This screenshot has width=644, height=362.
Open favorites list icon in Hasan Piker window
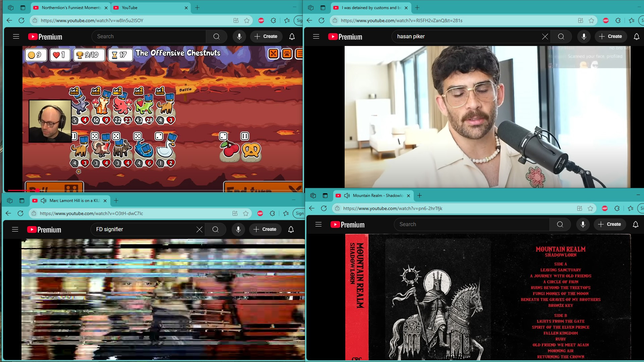(632, 20)
